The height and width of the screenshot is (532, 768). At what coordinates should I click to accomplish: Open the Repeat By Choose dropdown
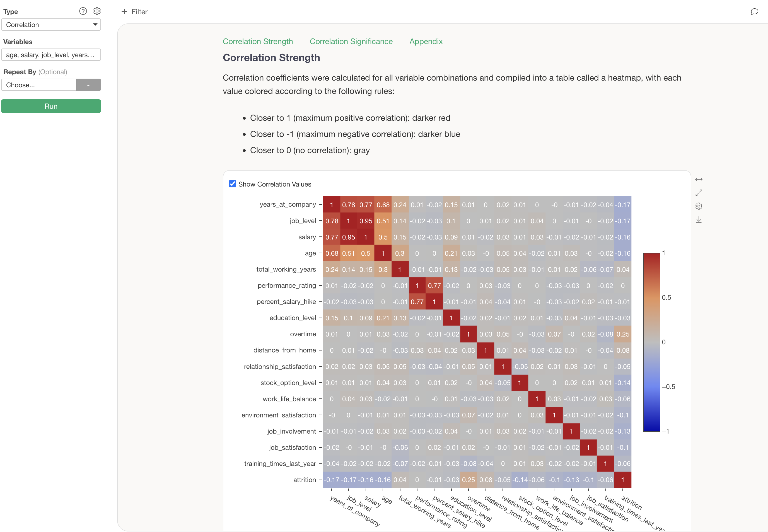39,85
